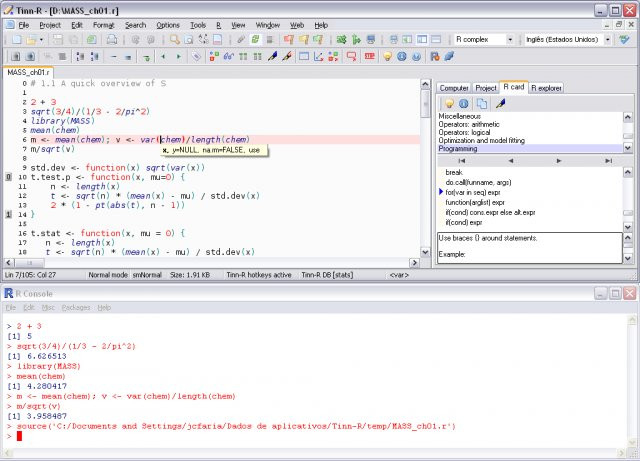The image size is (640, 461).
Task: Open the Options menu
Action: tap(168, 25)
